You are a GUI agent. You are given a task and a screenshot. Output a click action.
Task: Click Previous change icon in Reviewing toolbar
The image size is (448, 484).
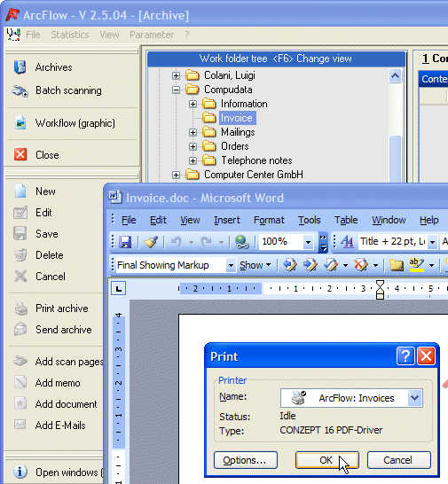pos(290,265)
